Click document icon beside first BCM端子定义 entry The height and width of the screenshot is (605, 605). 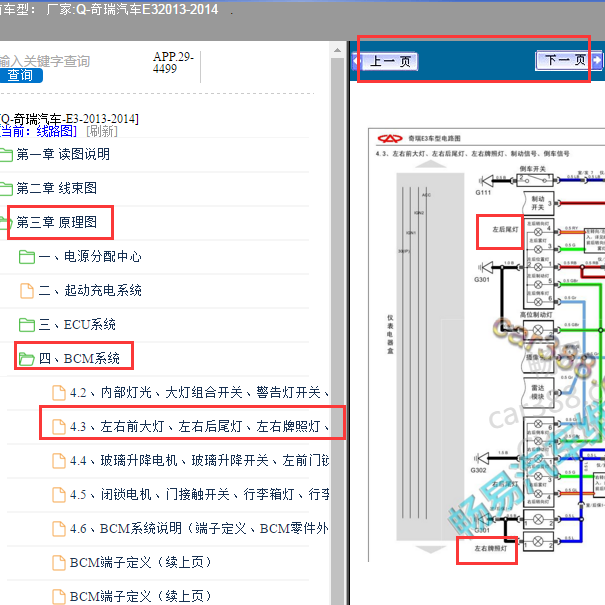[59, 563]
